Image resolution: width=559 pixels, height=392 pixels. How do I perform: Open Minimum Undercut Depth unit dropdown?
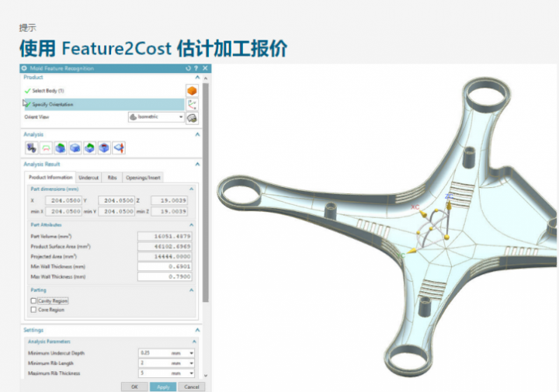pyautogui.click(x=192, y=352)
